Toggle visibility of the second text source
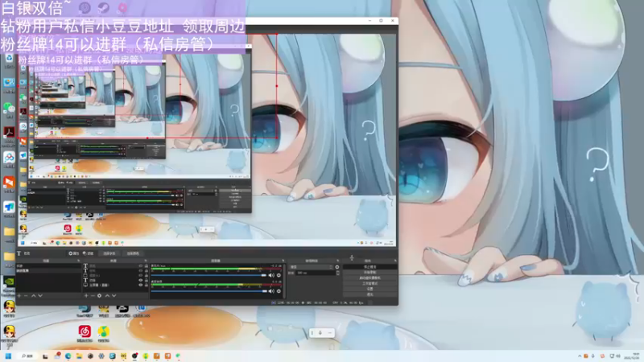Screen dimensions: 644x362 [140, 271]
